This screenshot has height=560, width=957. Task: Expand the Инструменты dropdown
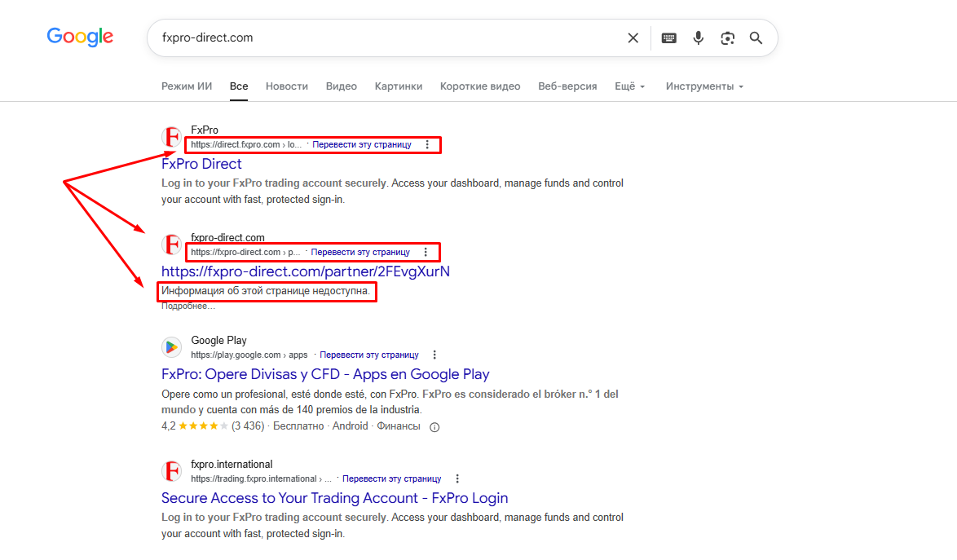click(705, 86)
